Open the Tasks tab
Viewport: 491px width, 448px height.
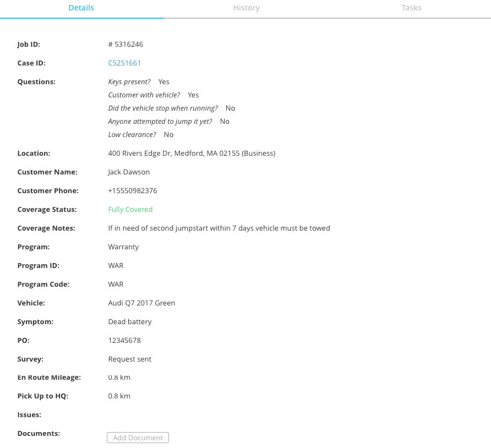pyautogui.click(x=411, y=8)
